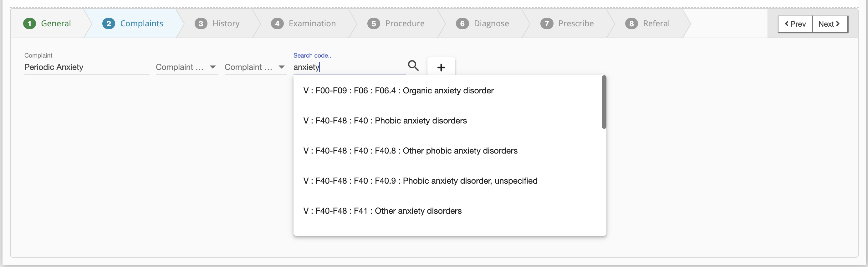Click the Search code input field
868x267 pixels.
[x=349, y=67]
